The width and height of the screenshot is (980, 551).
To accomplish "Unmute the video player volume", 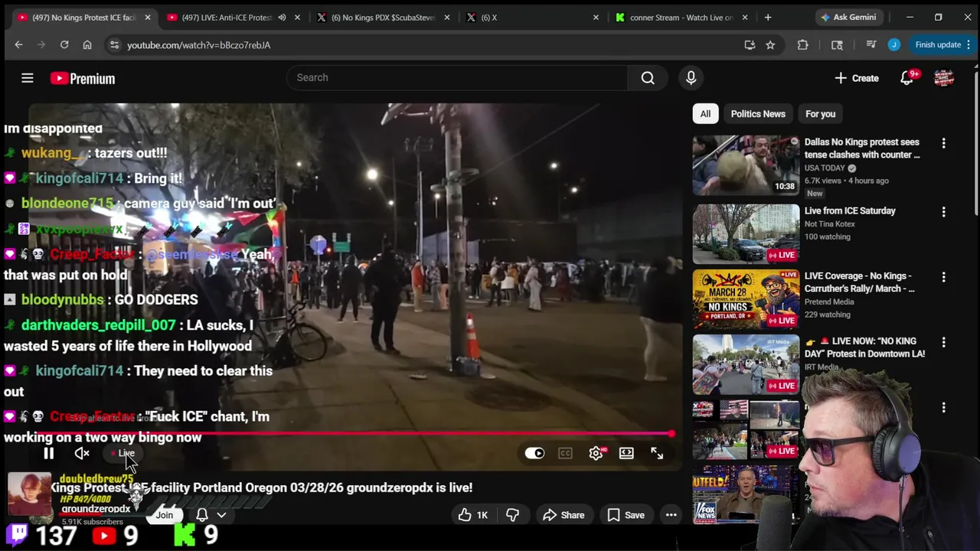I will [x=82, y=453].
